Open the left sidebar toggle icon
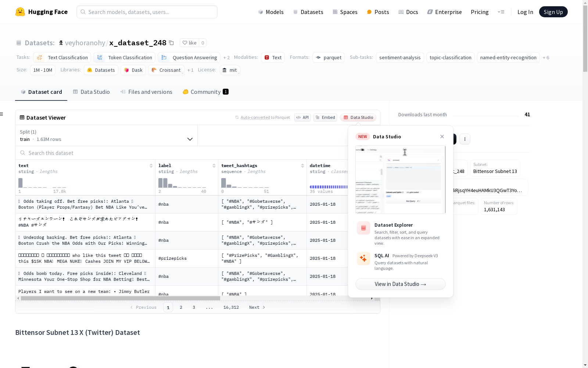 point(1,114)
